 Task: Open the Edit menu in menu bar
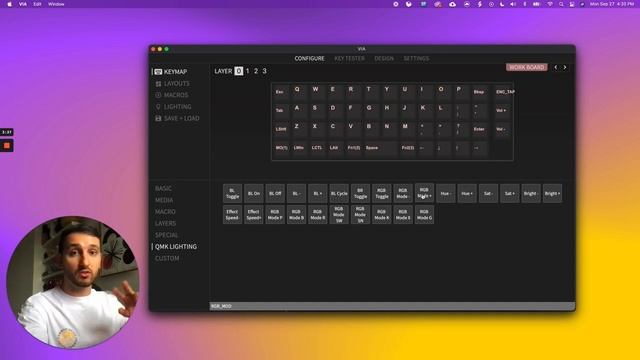point(37,4)
